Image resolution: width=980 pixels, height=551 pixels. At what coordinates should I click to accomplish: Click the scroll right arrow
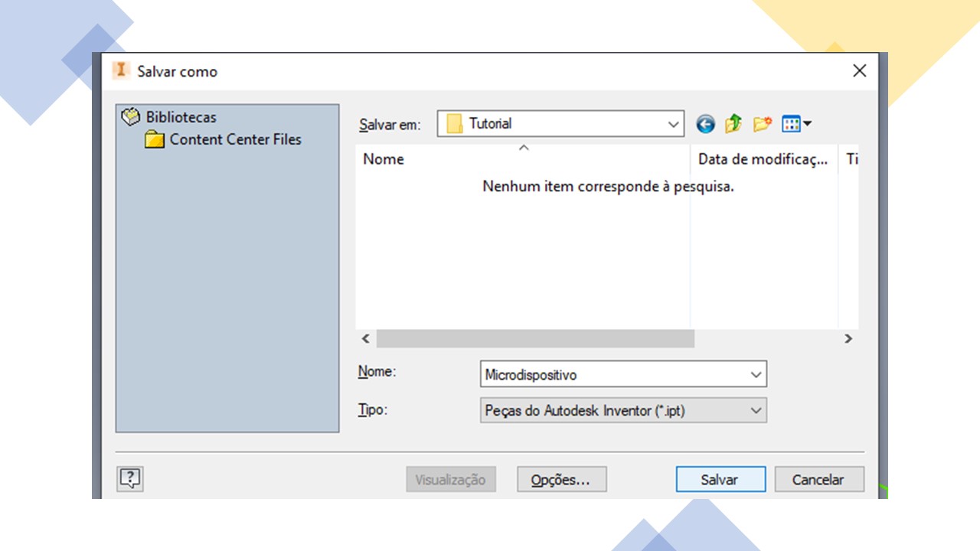848,338
